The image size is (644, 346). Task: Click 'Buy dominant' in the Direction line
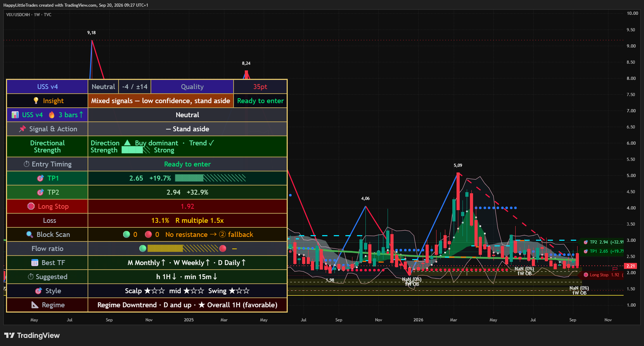click(x=157, y=143)
